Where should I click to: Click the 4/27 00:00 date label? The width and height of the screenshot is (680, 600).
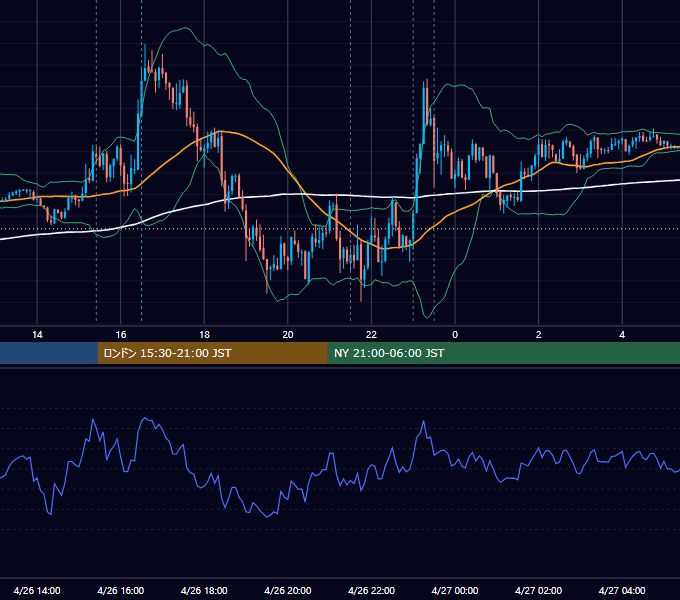(x=455, y=590)
